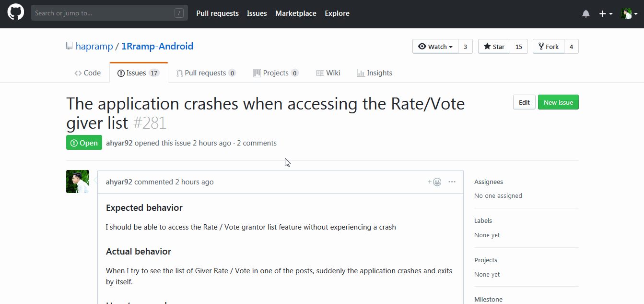Open ahyar92 link in the comment header
The image size is (644, 304).
click(119, 182)
